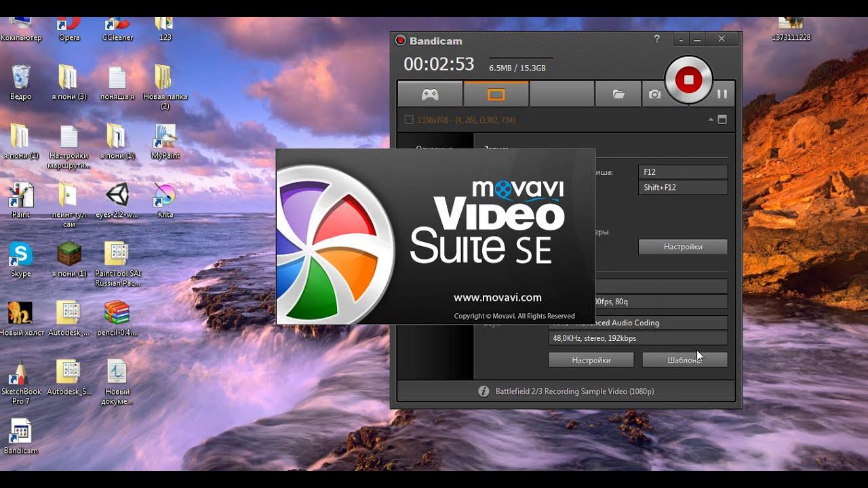
Task: Open the Новый холст pony image
Action: [21, 319]
